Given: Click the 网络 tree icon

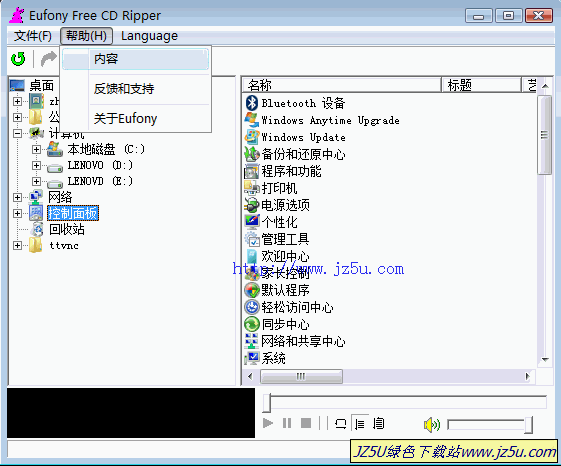Looking at the screenshot, I should point(36,197).
